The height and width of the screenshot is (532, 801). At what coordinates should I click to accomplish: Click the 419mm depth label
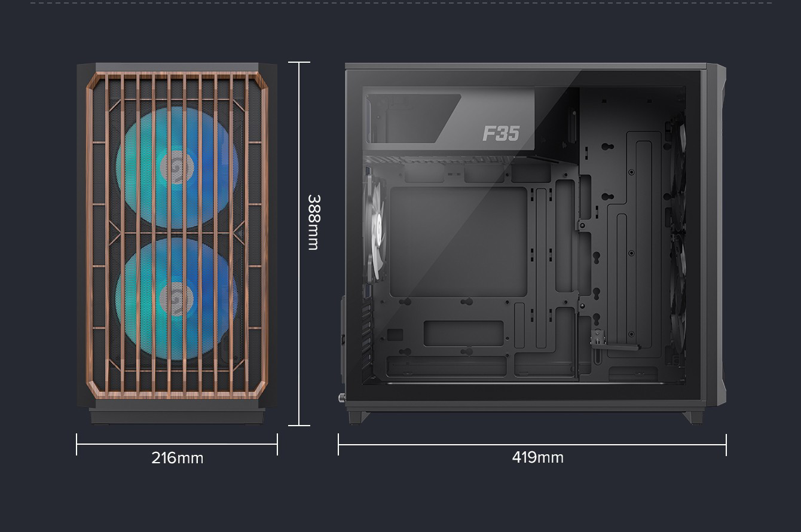[x=537, y=457]
